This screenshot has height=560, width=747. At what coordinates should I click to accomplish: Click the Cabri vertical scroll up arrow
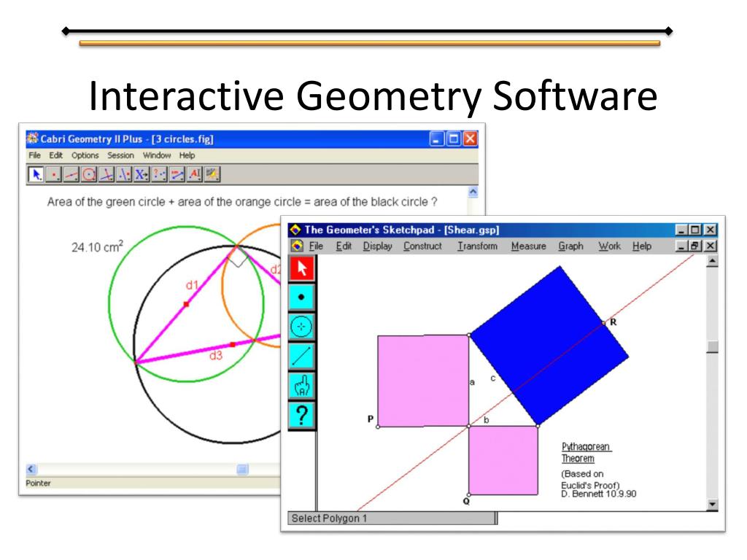pos(473,192)
